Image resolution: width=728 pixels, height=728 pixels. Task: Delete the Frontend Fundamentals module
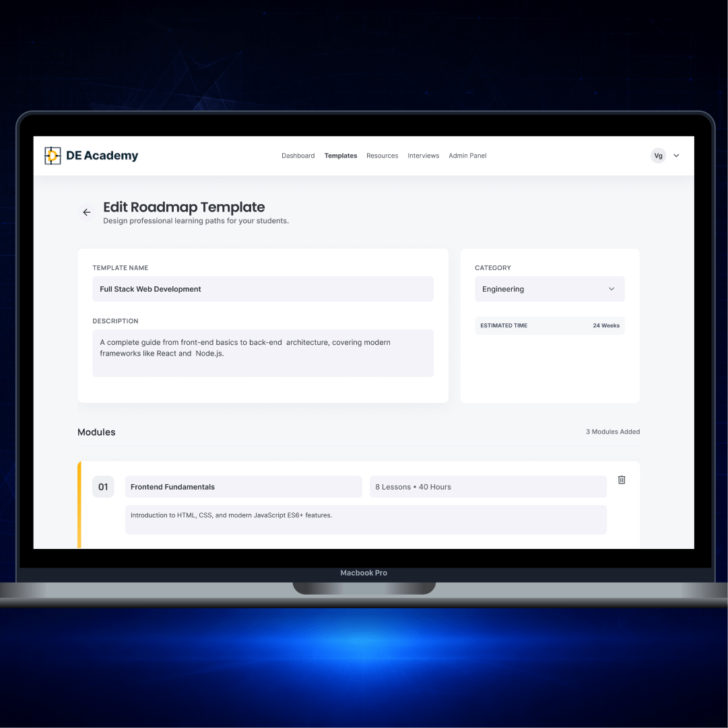(622, 479)
